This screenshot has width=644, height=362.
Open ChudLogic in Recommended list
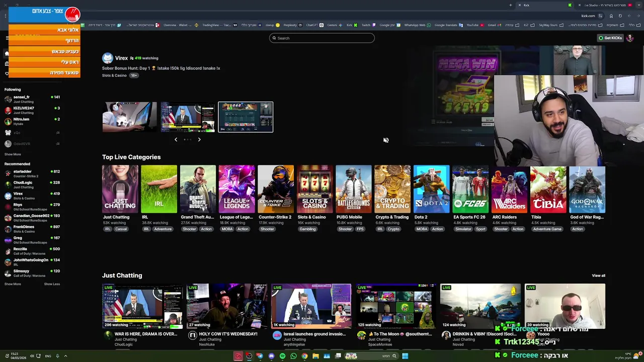click(x=32, y=185)
